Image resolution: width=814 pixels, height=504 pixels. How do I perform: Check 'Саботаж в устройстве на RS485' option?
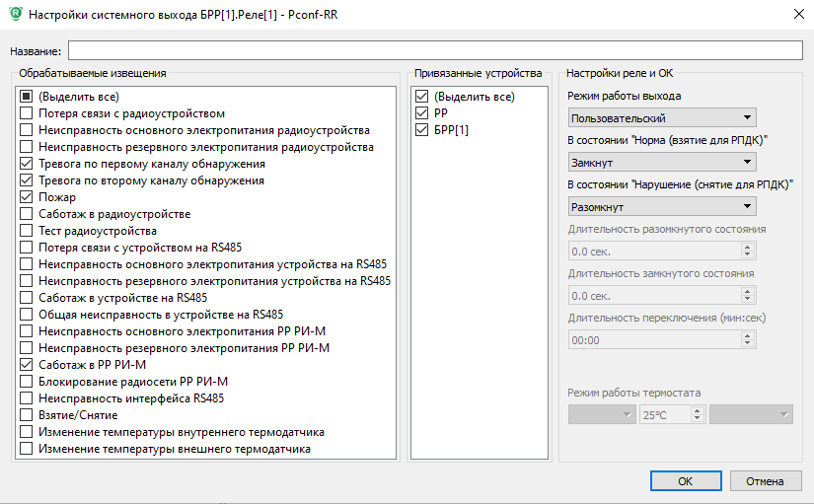[x=26, y=298]
